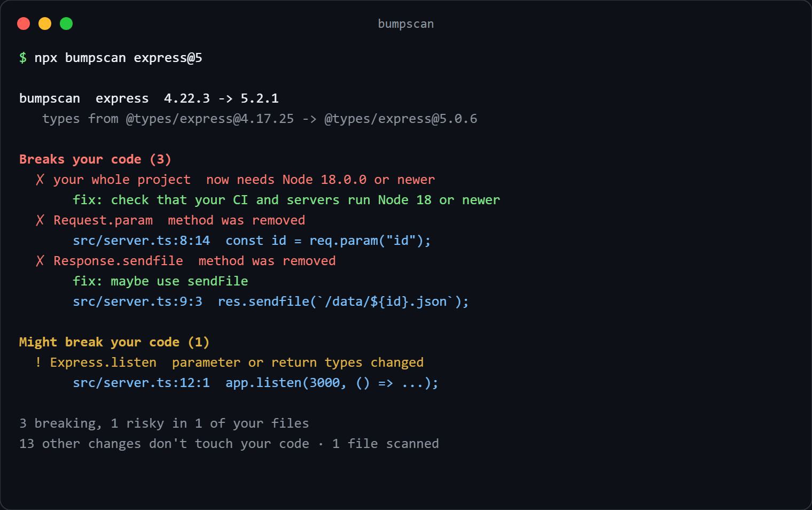Image resolution: width=812 pixels, height=510 pixels.
Task: Click 'Request.param method was removed' text
Action: click(179, 220)
